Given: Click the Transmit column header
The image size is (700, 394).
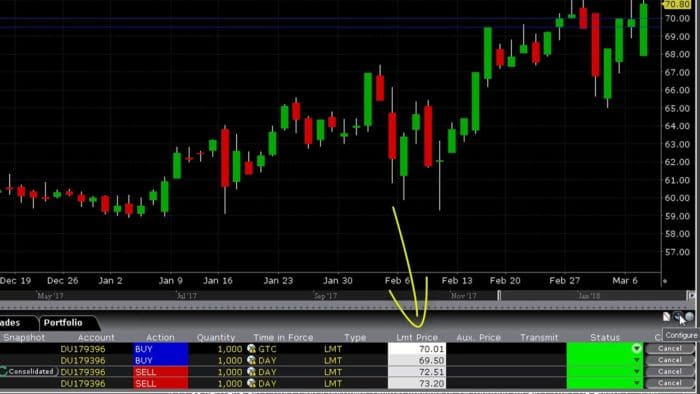Looking at the screenshot, I should pyautogui.click(x=539, y=337).
